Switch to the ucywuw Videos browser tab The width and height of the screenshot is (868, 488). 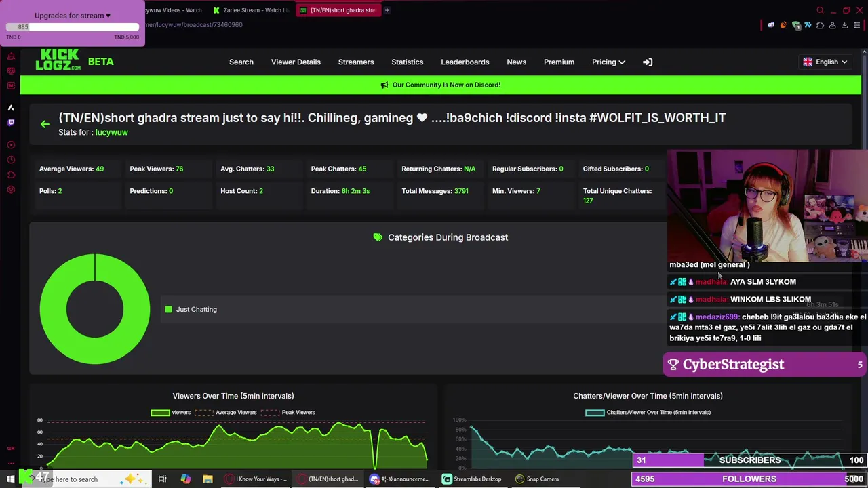pyautogui.click(x=174, y=10)
